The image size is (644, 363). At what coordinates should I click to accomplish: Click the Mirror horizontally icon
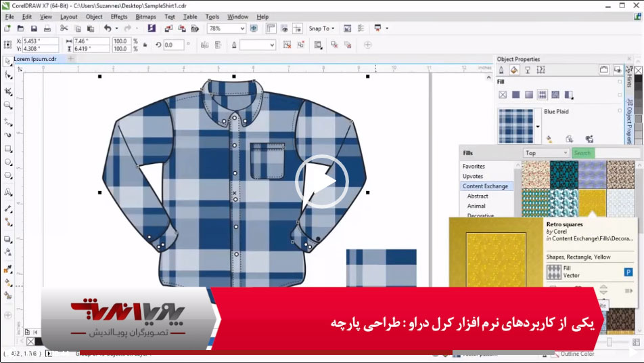(x=204, y=45)
